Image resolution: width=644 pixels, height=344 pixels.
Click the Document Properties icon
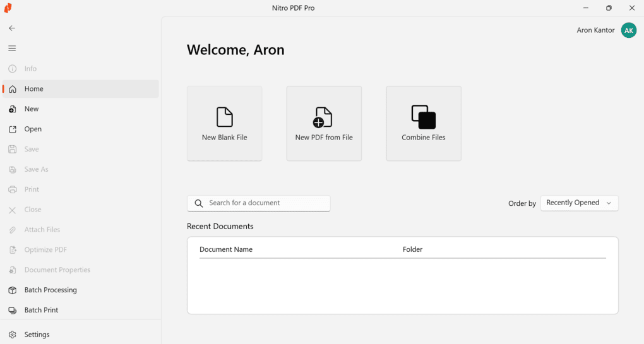13,270
